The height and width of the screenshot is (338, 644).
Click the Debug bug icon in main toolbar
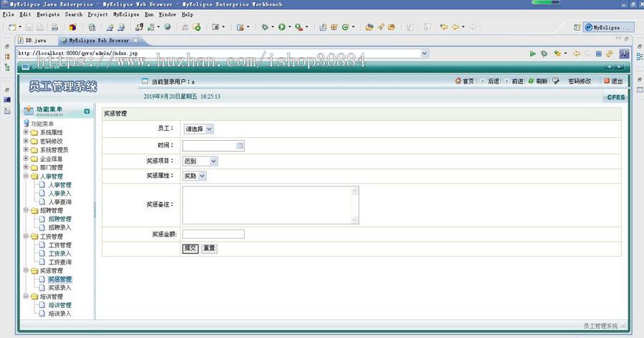265,27
